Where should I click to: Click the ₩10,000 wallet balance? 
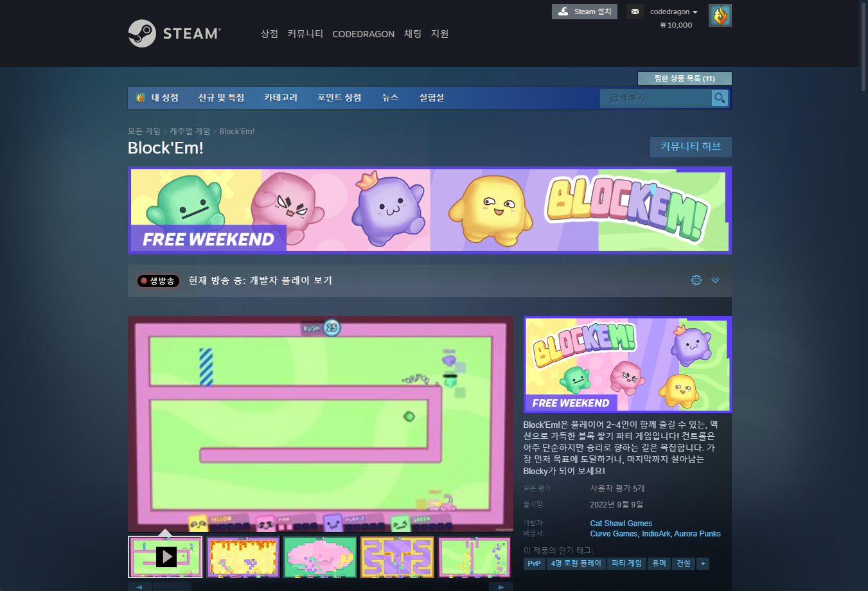[676, 25]
